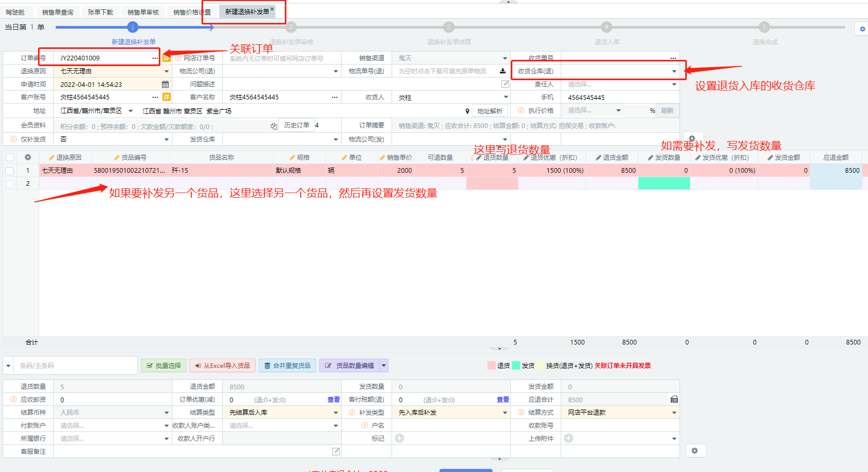Screen dimensions: 868x472
Task: Expand the 结算方式 dropdown showing 网店平台退款
Action: 674,413
